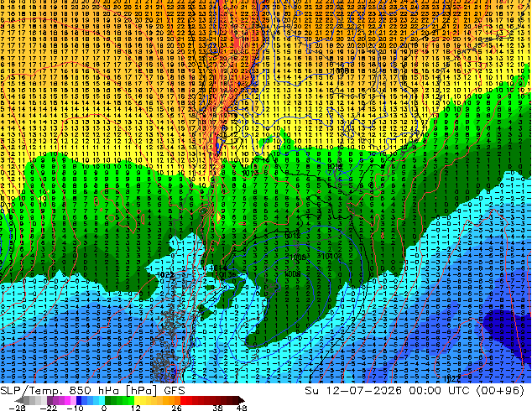532x411 pixels.
Task: Click the 48 legend value
Action: click(x=242, y=408)
